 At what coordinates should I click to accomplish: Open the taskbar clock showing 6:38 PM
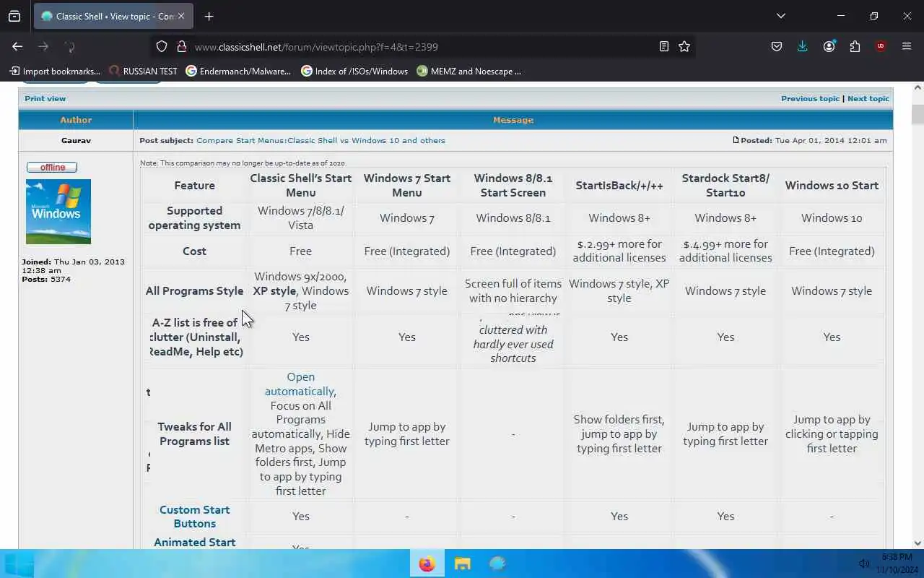[897, 564]
